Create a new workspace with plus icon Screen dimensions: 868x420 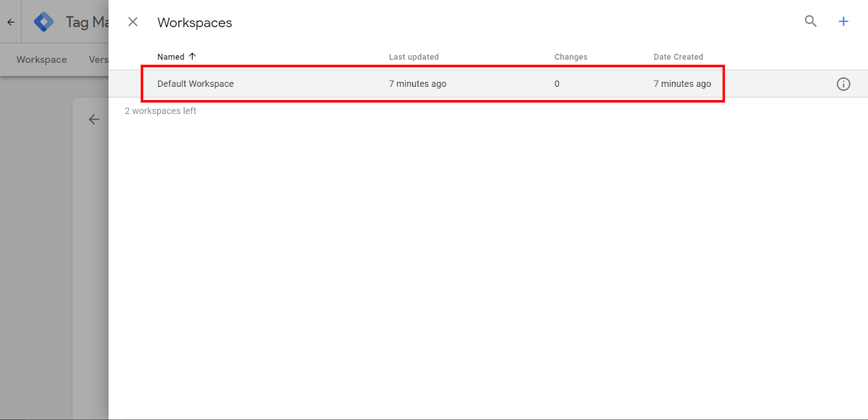pyautogui.click(x=843, y=21)
